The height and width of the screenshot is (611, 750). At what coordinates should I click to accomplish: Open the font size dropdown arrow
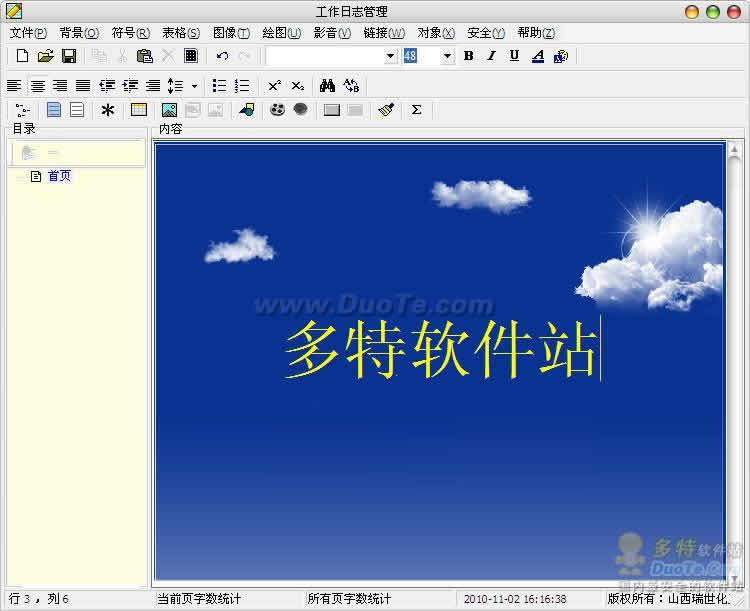point(447,56)
